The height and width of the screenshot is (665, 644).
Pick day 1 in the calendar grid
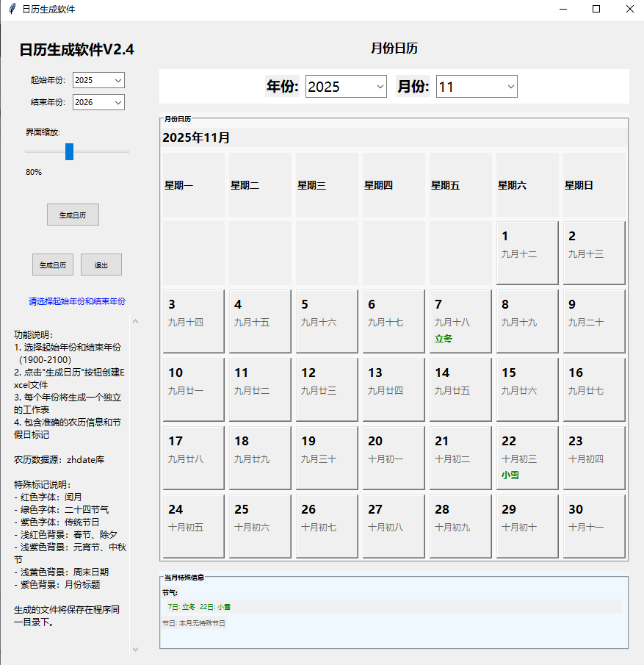(527, 253)
